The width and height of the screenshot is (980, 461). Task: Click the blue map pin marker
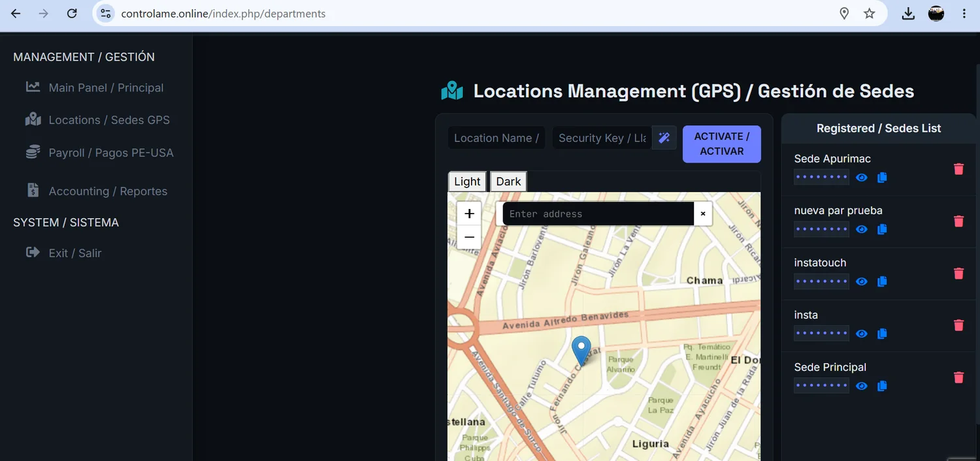(581, 351)
